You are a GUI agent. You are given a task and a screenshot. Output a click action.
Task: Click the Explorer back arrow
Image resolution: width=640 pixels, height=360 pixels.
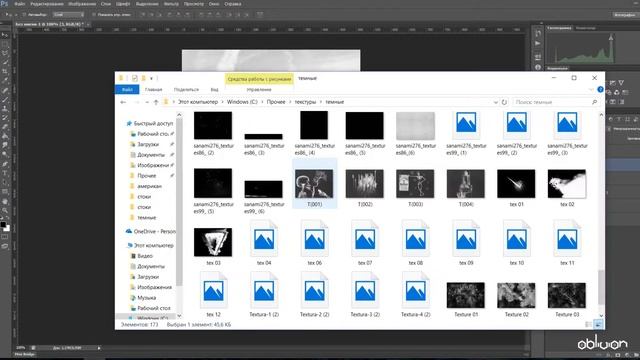pos(123,102)
